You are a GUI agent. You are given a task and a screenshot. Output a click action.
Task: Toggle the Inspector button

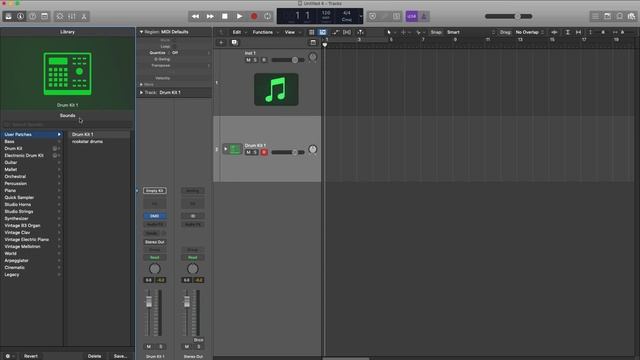coord(20,16)
